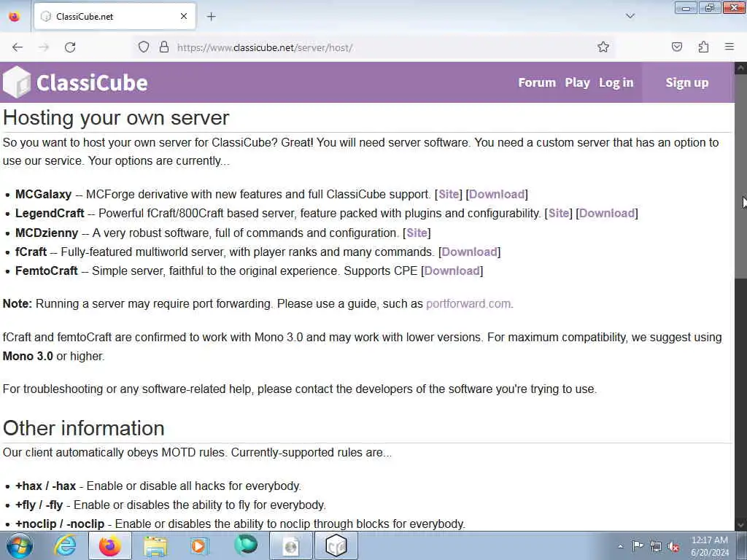Click the bold 'Mono 3.0' text
747x560 pixels.
tap(28, 356)
